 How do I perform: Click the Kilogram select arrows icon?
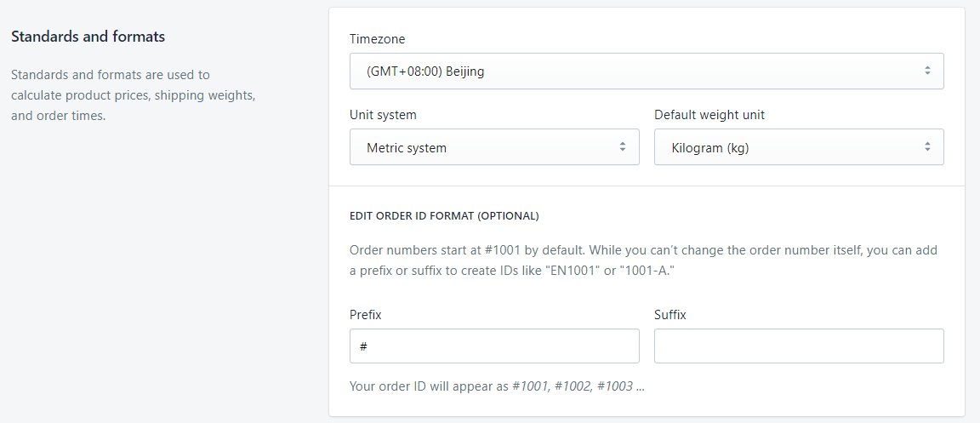(x=927, y=148)
